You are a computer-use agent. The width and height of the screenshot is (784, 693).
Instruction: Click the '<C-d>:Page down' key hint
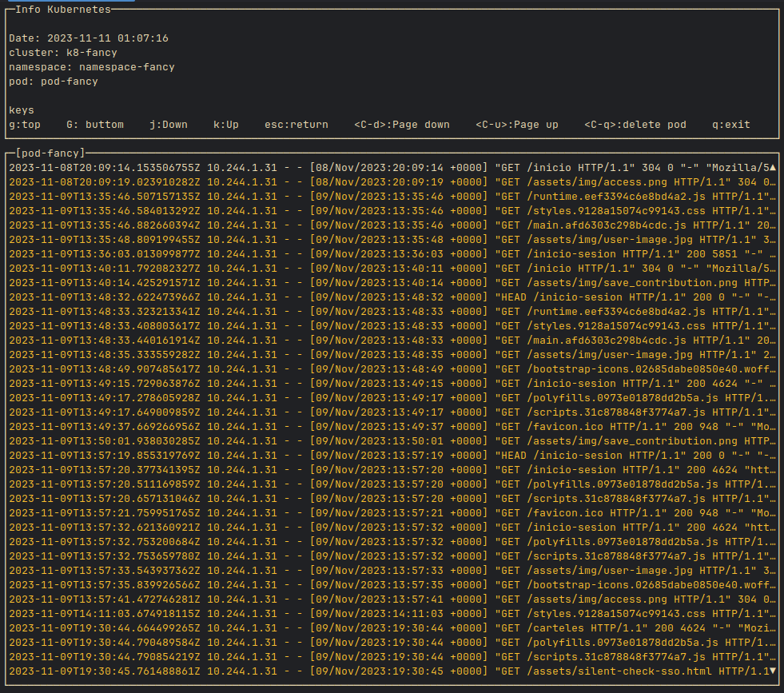pos(402,125)
